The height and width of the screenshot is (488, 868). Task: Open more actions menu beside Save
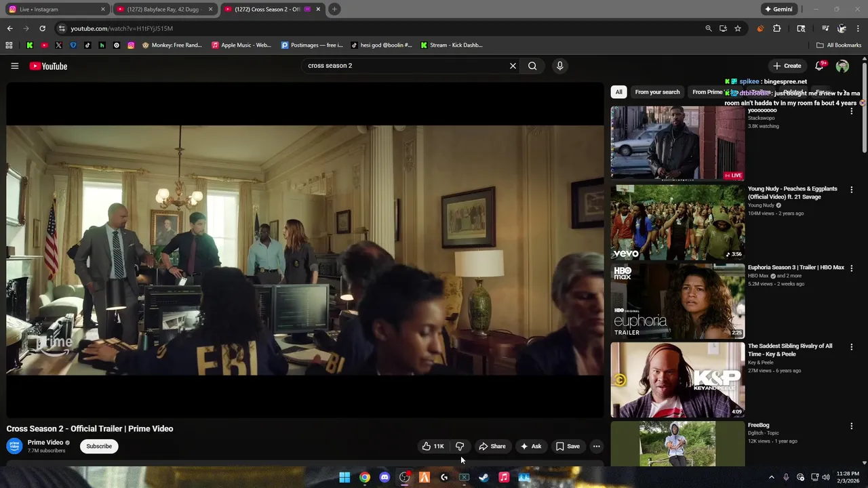coord(596,446)
